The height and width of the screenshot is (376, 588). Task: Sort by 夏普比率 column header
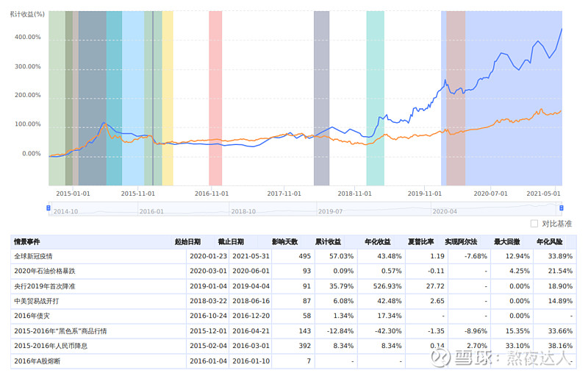420,241
